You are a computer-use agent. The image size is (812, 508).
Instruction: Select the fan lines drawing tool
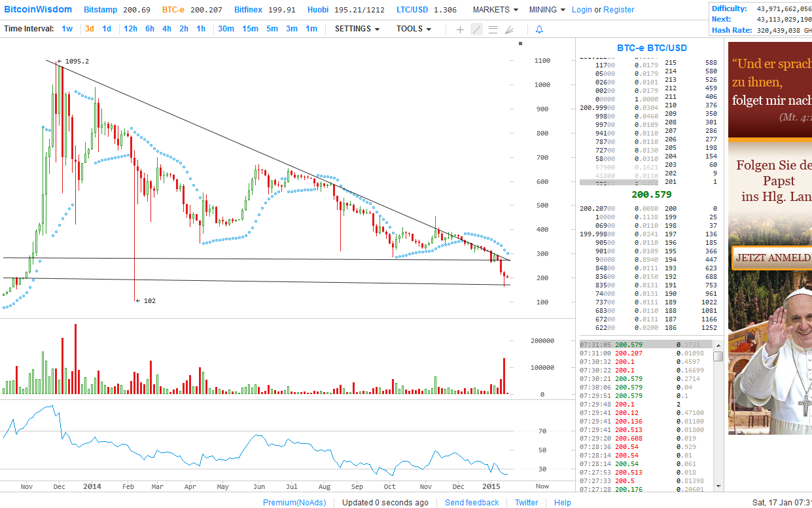[x=509, y=29]
